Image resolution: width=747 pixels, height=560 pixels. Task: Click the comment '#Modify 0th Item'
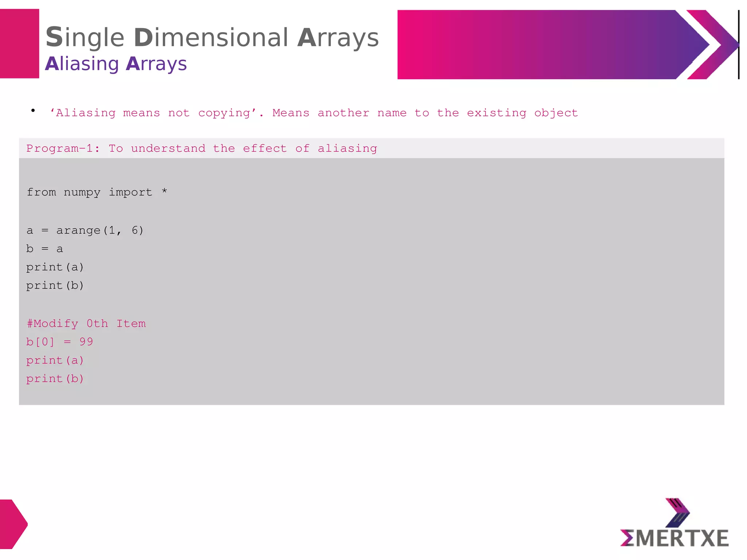click(x=86, y=323)
